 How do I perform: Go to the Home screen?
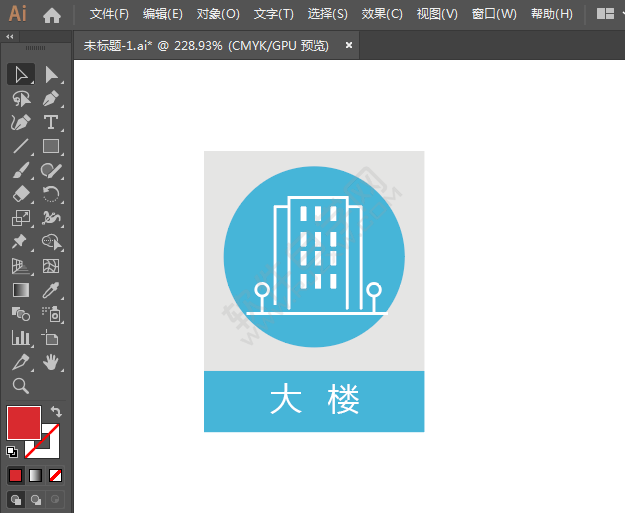[52, 14]
